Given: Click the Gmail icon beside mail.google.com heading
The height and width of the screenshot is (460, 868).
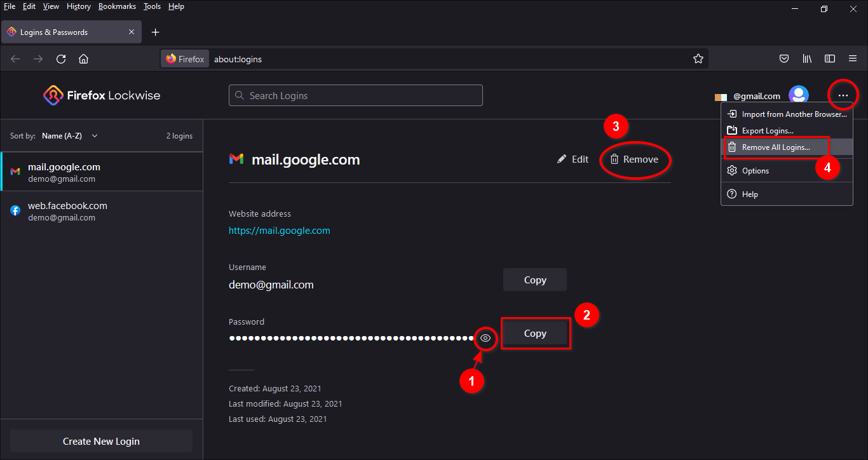Looking at the screenshot, I should (x=236, y=159).
